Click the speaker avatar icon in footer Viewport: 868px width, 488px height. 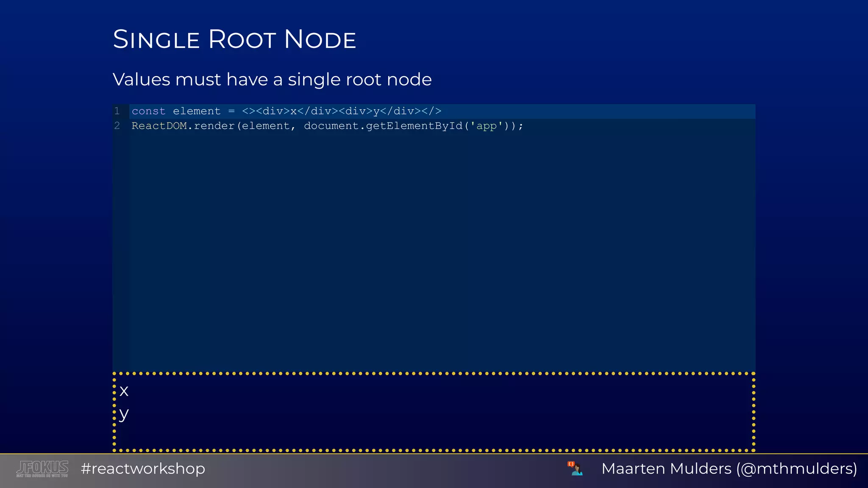(575, 469)
